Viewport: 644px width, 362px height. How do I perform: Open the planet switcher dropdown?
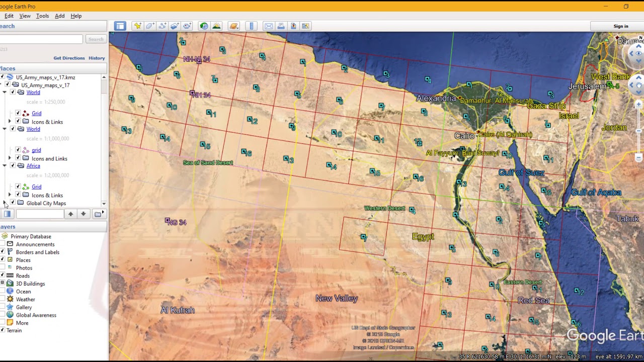[233, 26]
